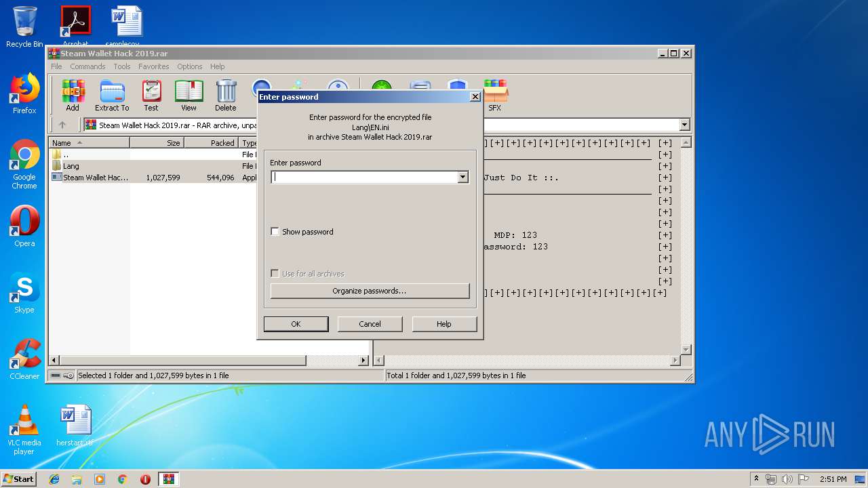This screenshot has width=868, height=488.
Task: Click the View file toolbar icon
Action: (189, 96)
